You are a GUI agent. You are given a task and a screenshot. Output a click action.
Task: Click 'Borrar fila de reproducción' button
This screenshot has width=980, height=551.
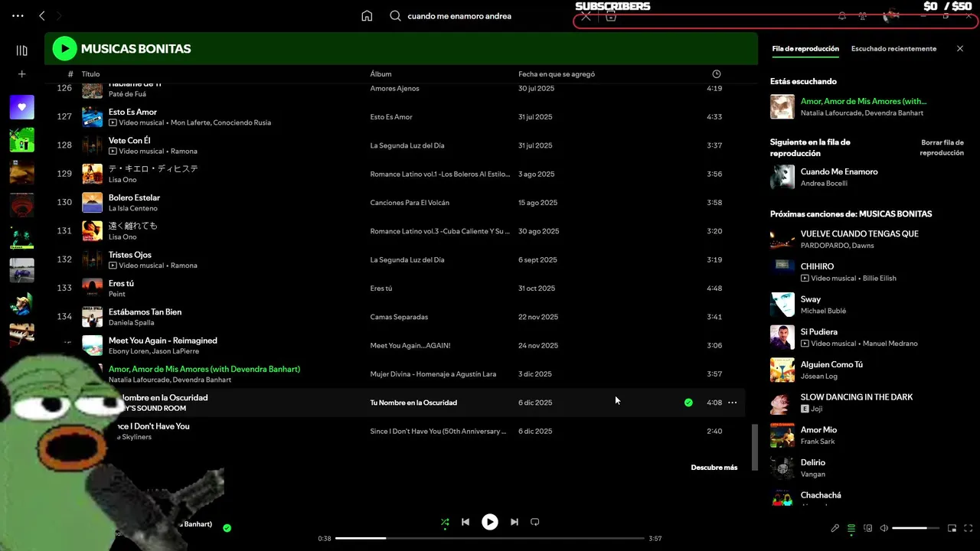942,148
